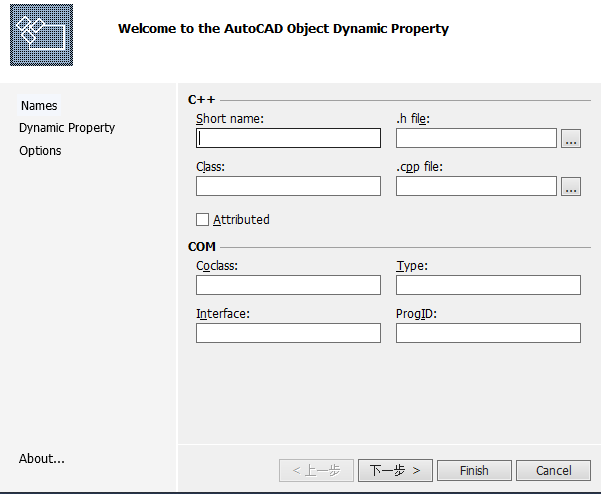Enable the Attributed checkbox
The height and width of the screenshot is (494, 601).
coord(202,220)
